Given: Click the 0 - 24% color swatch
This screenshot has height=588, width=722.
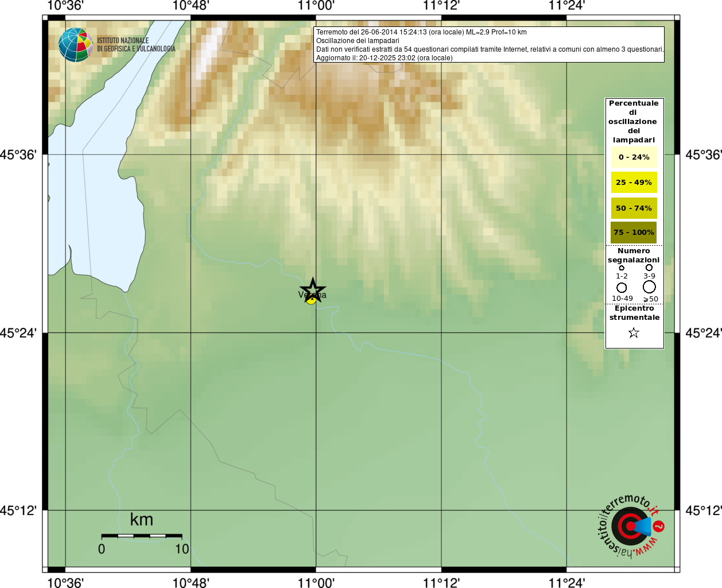Looking at the screenshot, I should click(x=634, y=157).
